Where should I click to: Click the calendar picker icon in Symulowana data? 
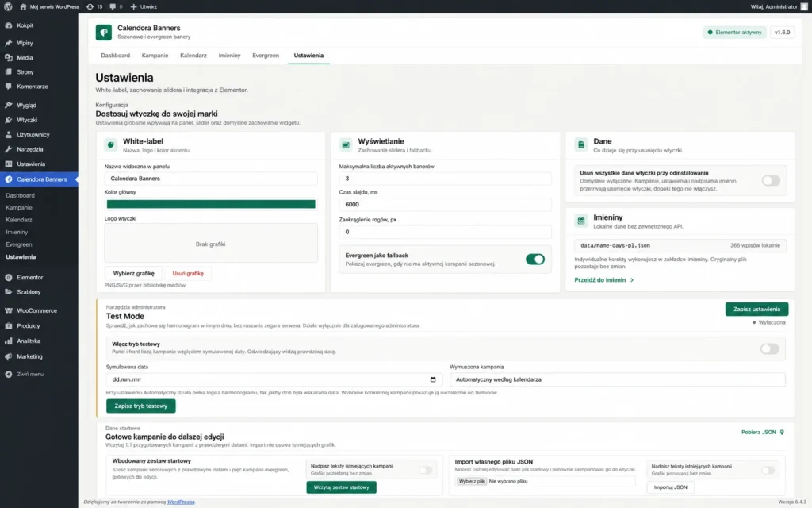coord(433,379)
